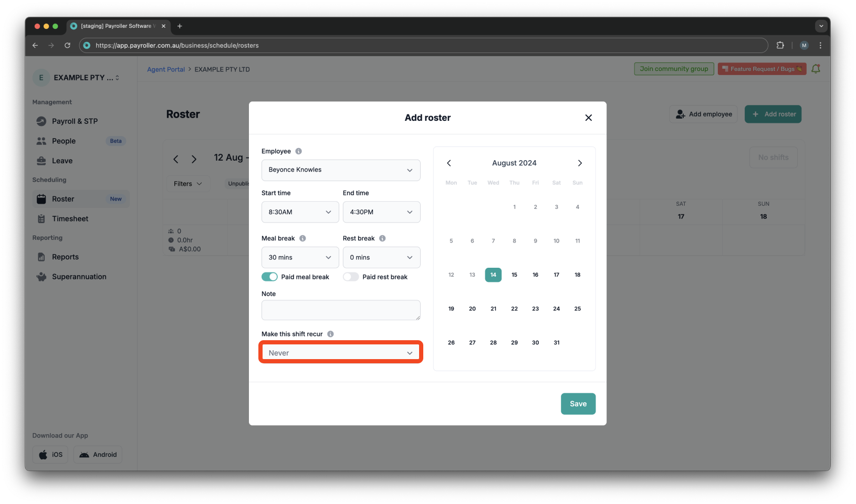Toggle the Paid meal break switch
The height and width of the screenshot is (504, 856).
click(x=270, y=277)
